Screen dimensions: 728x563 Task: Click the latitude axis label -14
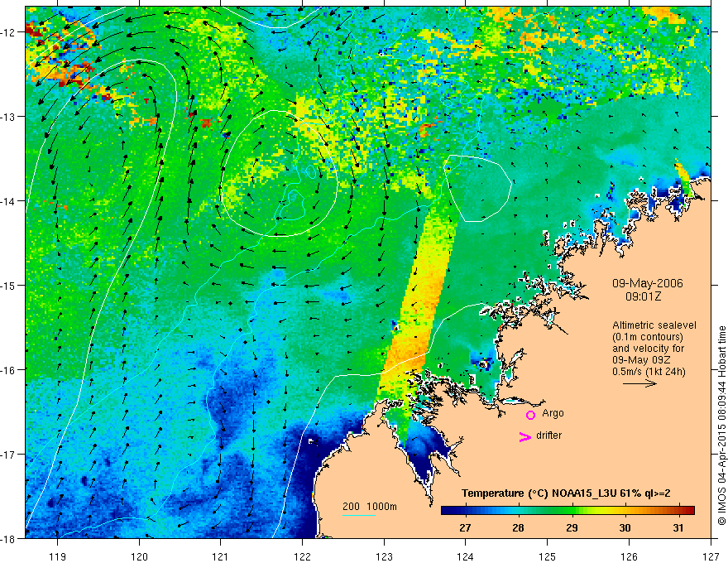click(9, 200)
